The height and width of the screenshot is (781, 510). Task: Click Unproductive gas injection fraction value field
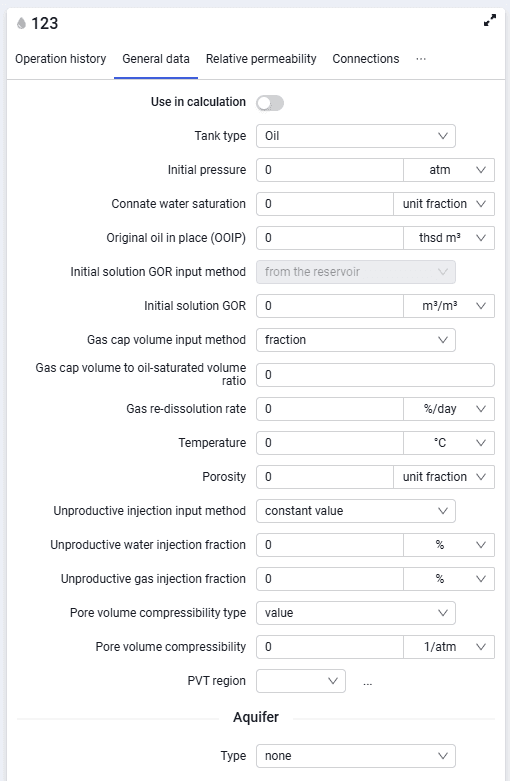(330, 579)
